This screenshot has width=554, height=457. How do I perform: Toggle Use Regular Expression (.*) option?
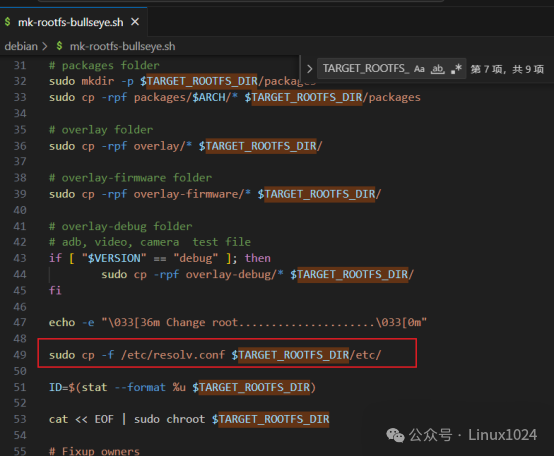pyautogui.click(x=456, y=69)
